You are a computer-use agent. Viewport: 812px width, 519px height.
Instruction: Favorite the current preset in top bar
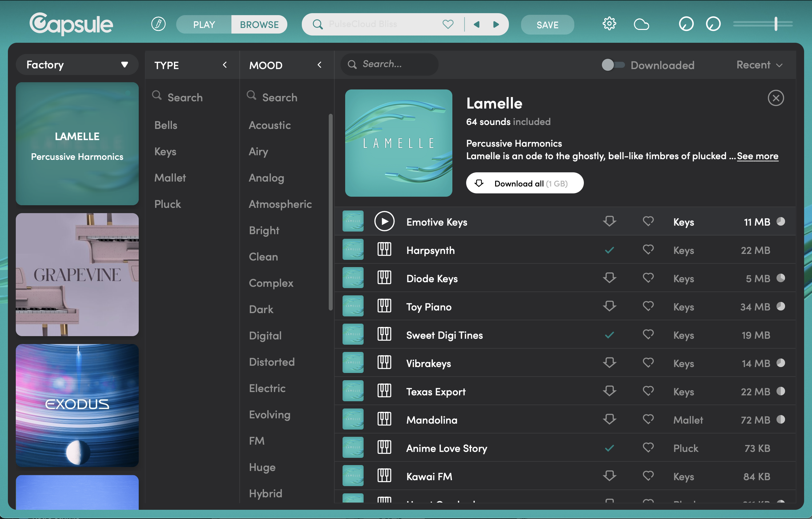click(x=448, y=24)
